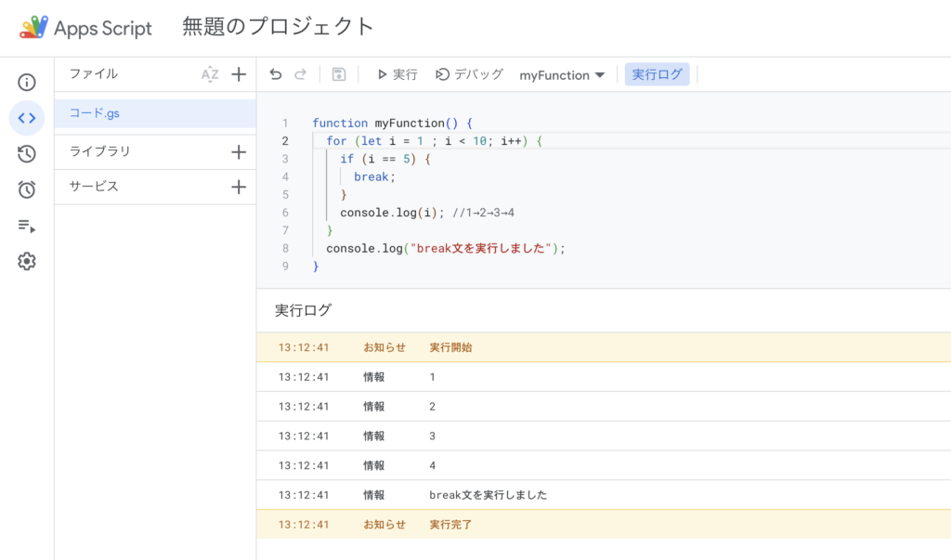
Task: Sort files alphabetically with AZ icon
Action: [x=210, y=74]
